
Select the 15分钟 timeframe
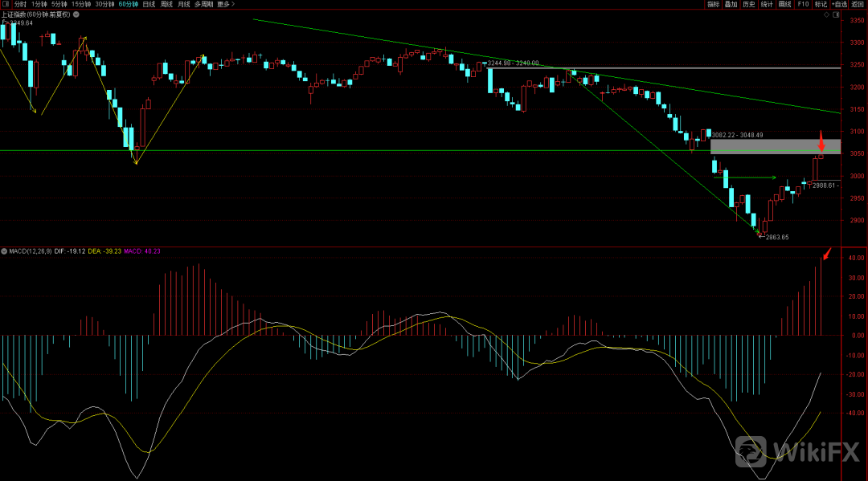pyautogui.click(x=81, y=4)
